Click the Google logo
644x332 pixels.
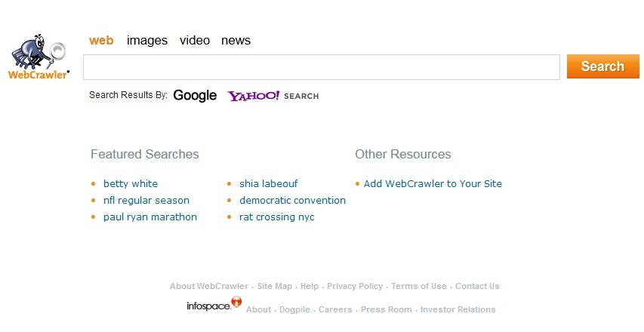(x=195, y=96)
